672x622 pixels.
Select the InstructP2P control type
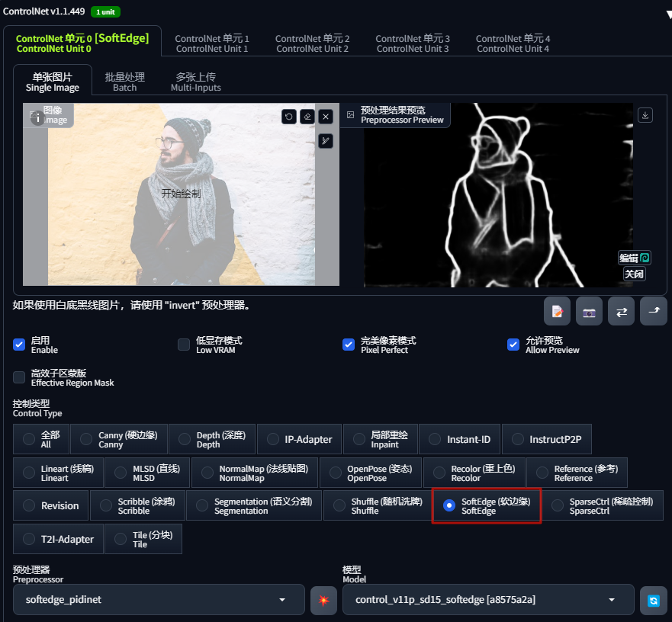click(x=546, y=439)
